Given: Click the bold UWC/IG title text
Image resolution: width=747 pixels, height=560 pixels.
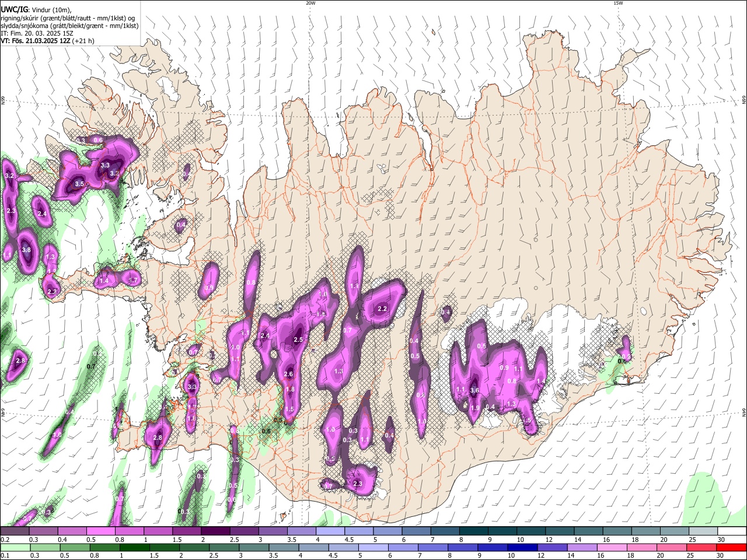Looking at the screenshot, I should click(14, 9).
